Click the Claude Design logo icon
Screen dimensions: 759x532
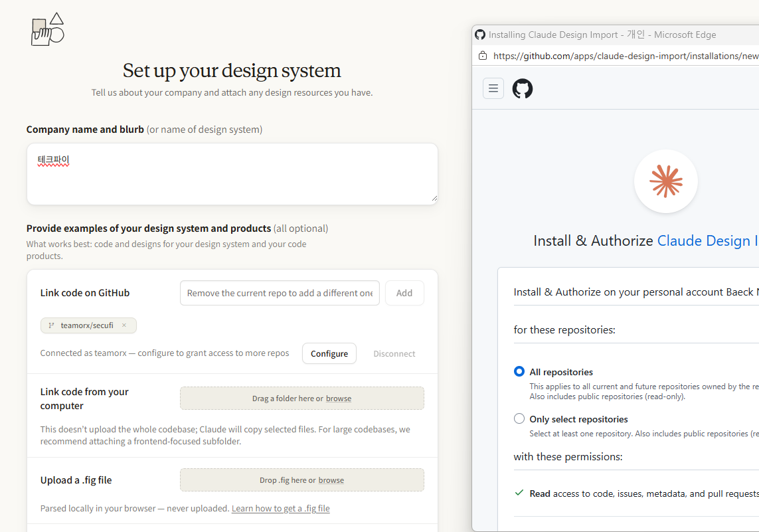[47, 29]
